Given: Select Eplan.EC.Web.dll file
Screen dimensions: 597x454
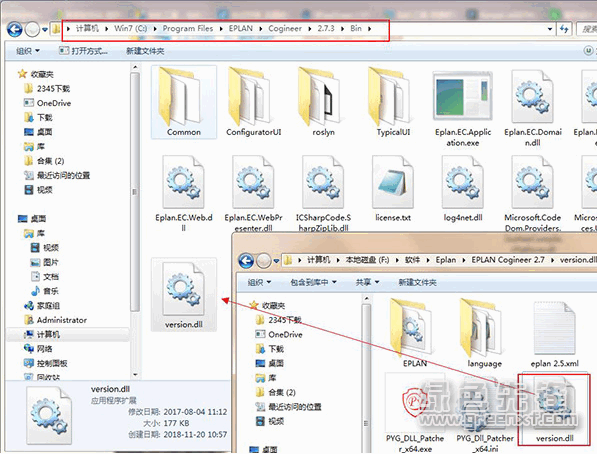Looking at the screenshot, I should point(184,193).
